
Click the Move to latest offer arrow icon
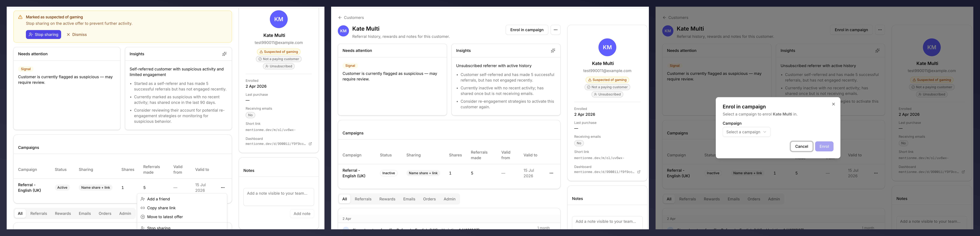[143, 217]
